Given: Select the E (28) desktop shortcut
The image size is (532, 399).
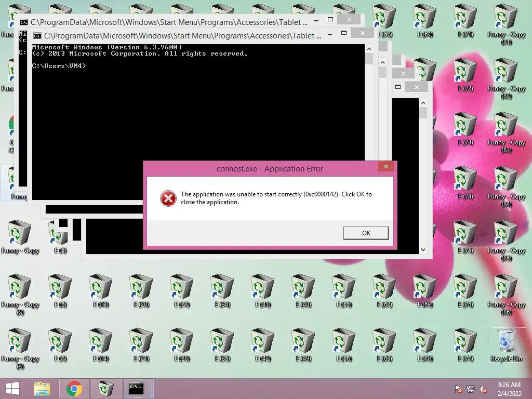Looking at the screenshot, I should 182,345.
